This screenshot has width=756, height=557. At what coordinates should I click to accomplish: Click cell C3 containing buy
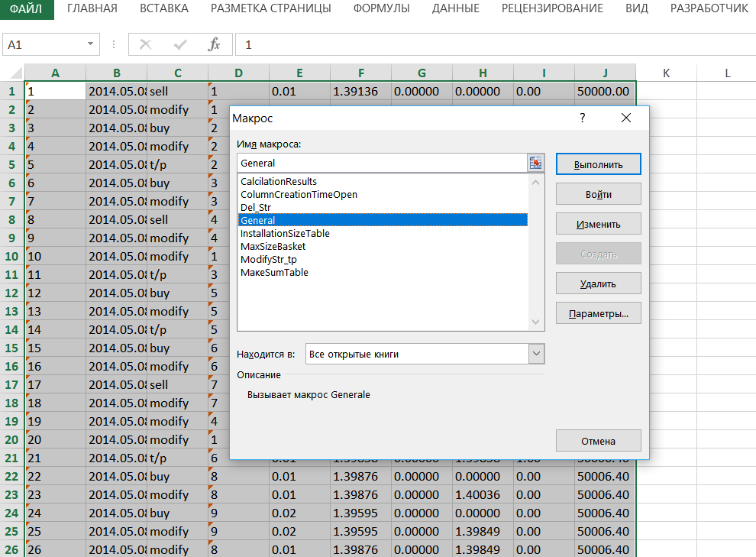(177, 128)
